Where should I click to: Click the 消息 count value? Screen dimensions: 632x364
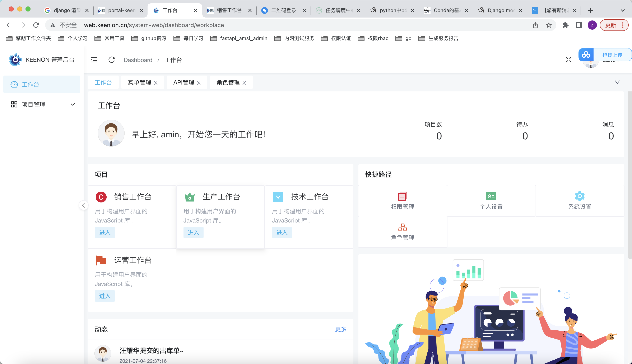(x=611, y=136)
